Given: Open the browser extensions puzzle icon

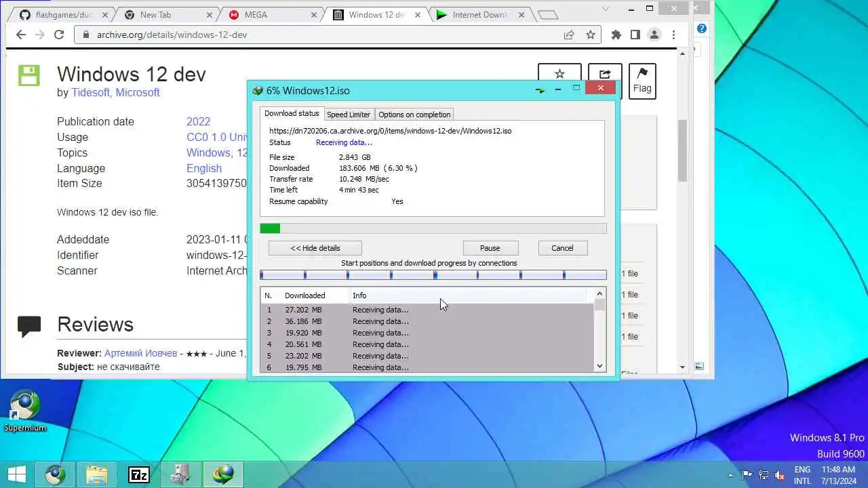Looking at the screenshot, I should (616, 35).
